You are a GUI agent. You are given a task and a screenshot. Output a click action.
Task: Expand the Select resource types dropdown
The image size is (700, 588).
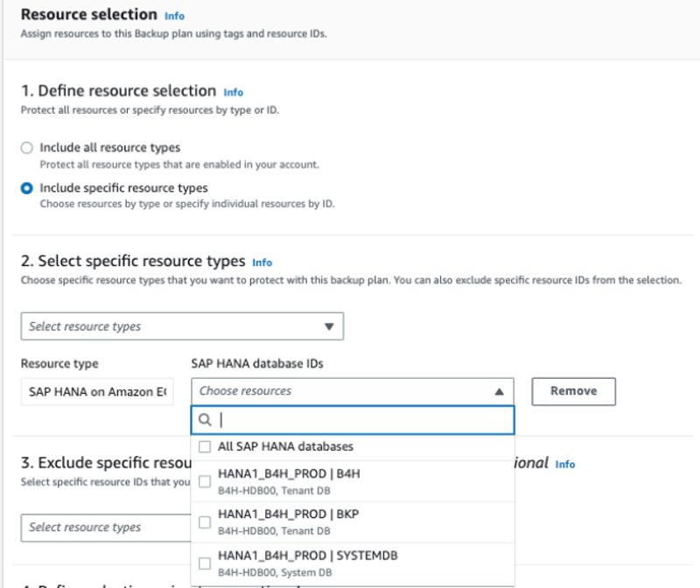point(182,326)
